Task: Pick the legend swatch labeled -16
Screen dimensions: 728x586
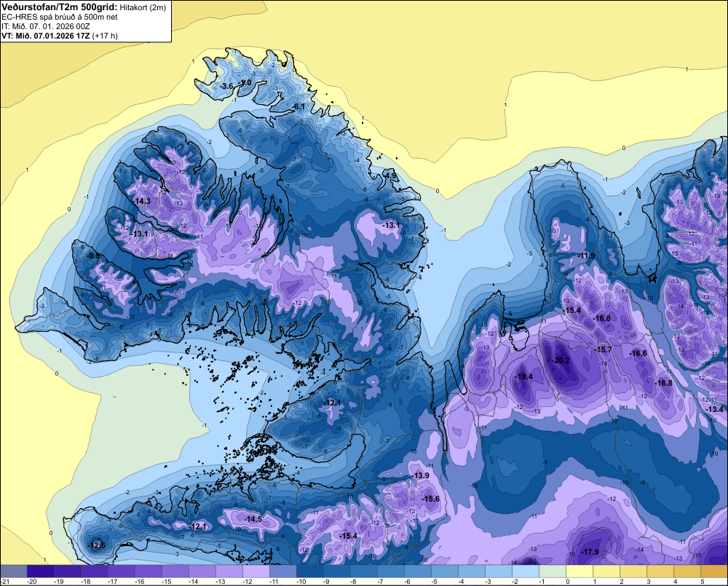Action: (148, 571)
